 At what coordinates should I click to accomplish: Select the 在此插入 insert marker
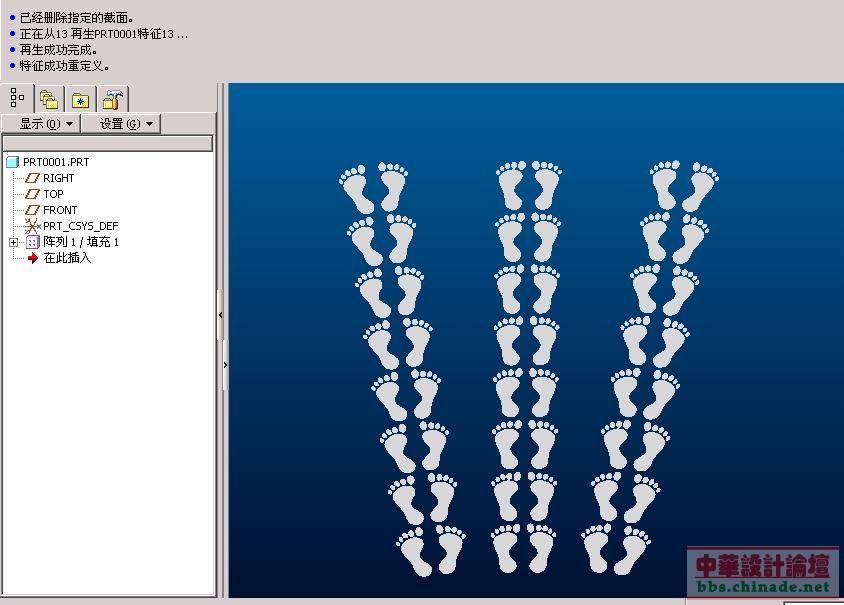pos(67,258)
